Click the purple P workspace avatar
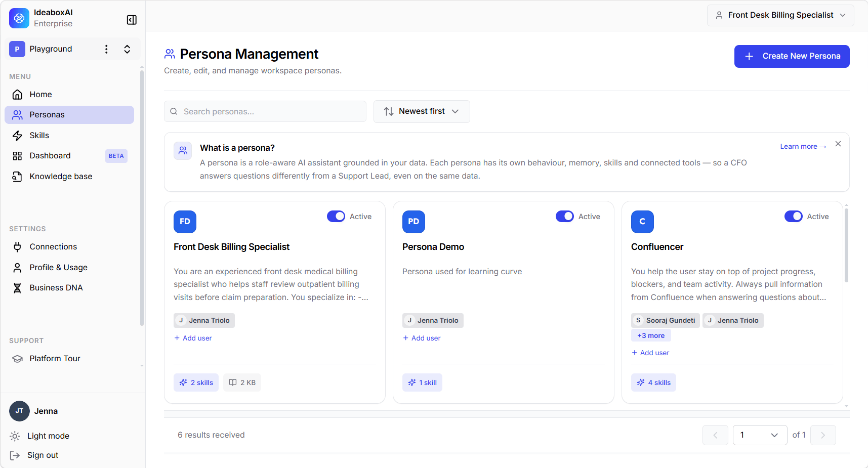This screenshot has width=868, height=468. pyautogui.click(x=17, y=49)
